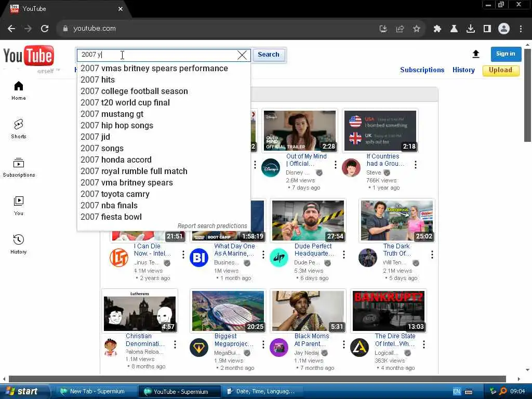The height and width of the screenshot is (399, 532).
Task: Select suggestion 2007 college football season
Action: 164,91
